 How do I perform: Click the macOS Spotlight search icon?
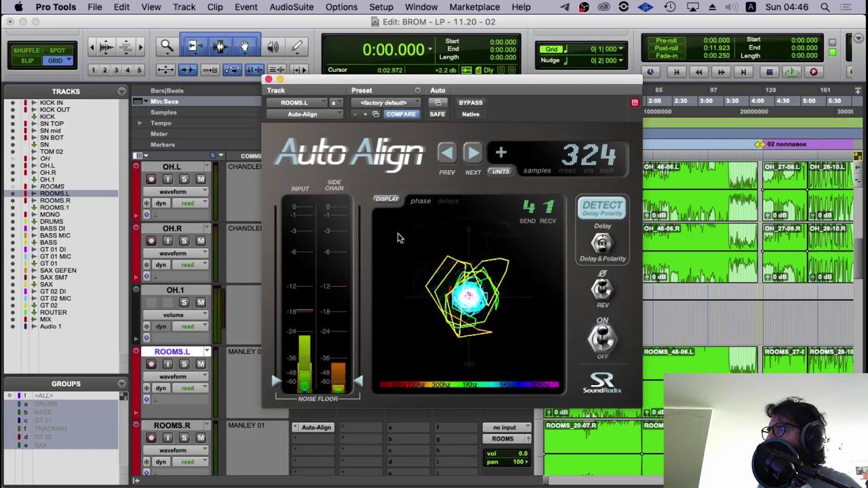pos(825,7)
